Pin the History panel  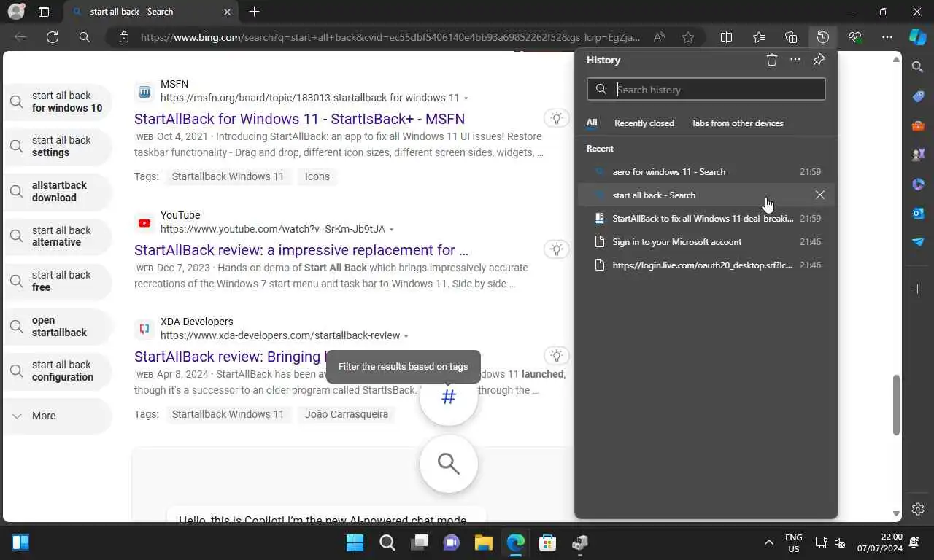coord(819,60)
